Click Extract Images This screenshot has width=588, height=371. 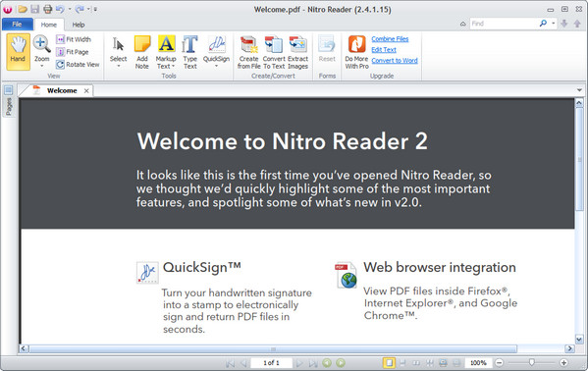(x=297, y=52)
